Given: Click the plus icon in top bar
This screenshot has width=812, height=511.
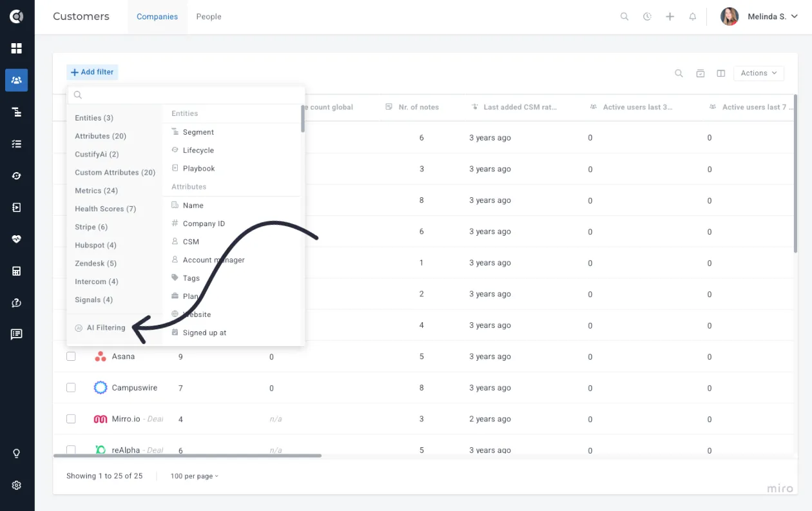Looking at the screenshot, I should tap(670, 17).
